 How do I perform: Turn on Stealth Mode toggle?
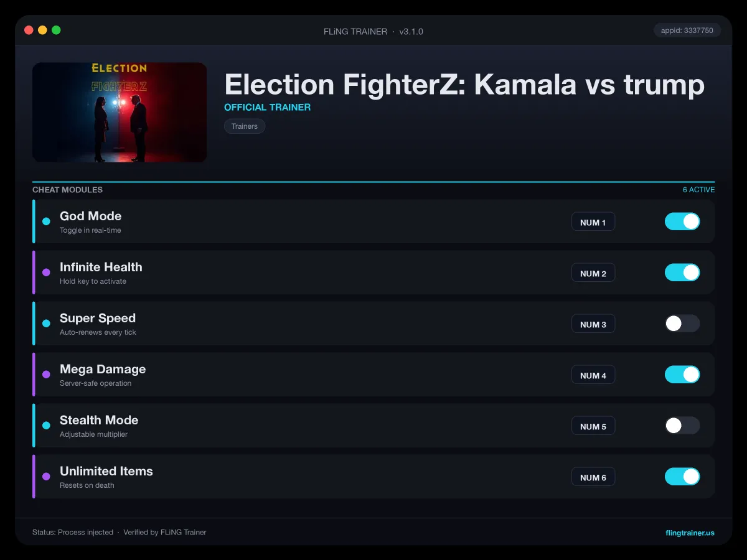[682, 426]
